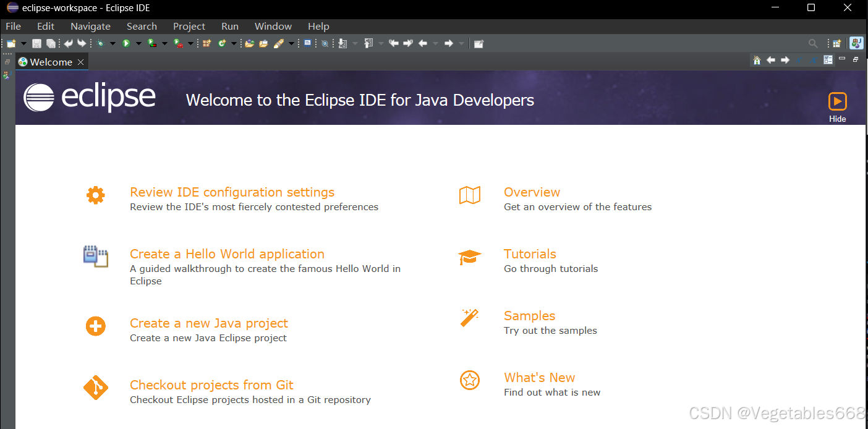
Task: Open the Debug configurations dropdown arrow
Action: (x=113, y=43)
